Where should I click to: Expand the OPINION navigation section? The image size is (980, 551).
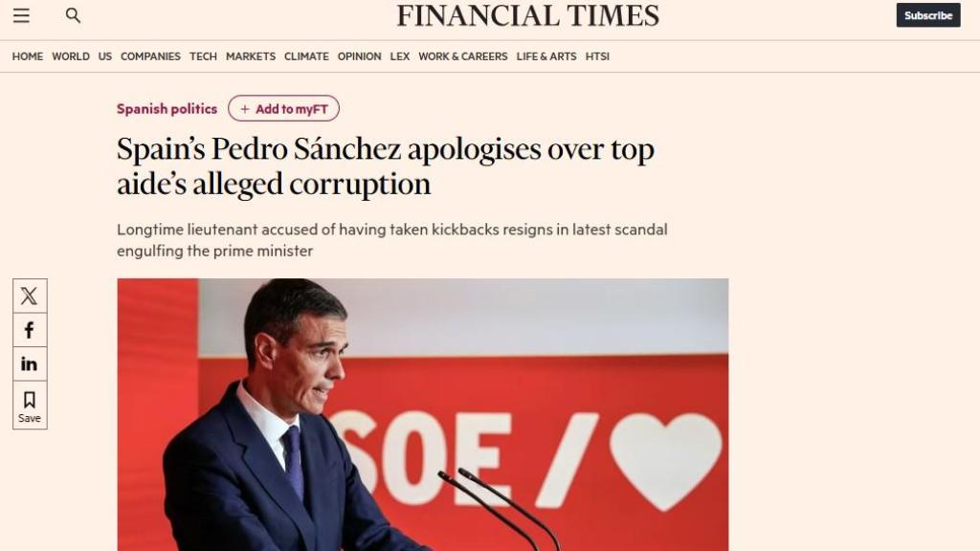(359, 56)
